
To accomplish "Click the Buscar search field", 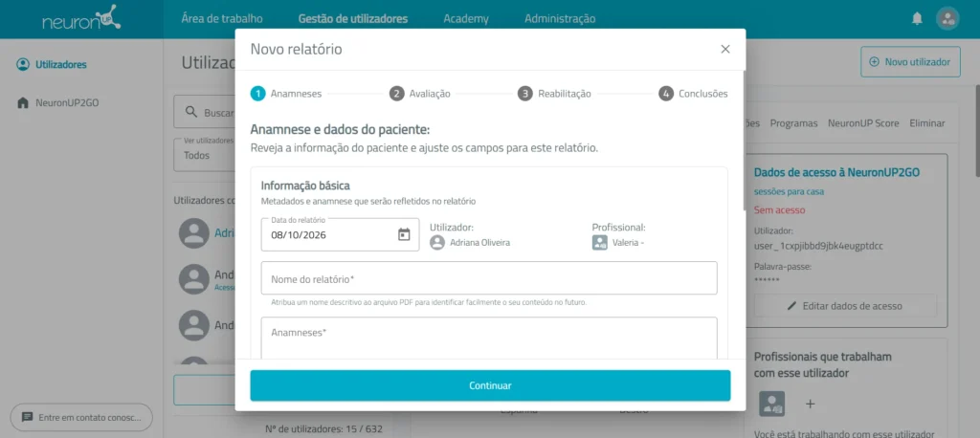I will pyautogui.click(x=204, y=113).
